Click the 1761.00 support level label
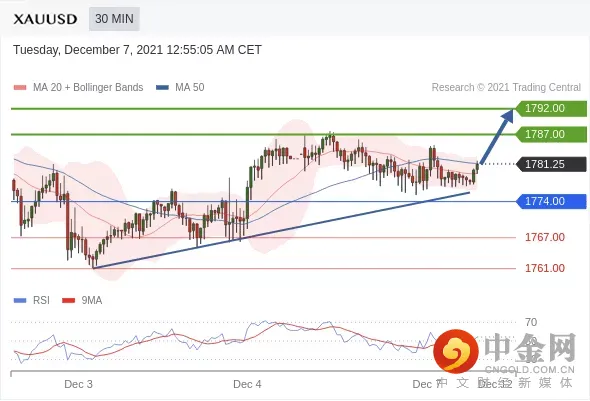This screenshot has width=590, height=401. pos(545,268)
